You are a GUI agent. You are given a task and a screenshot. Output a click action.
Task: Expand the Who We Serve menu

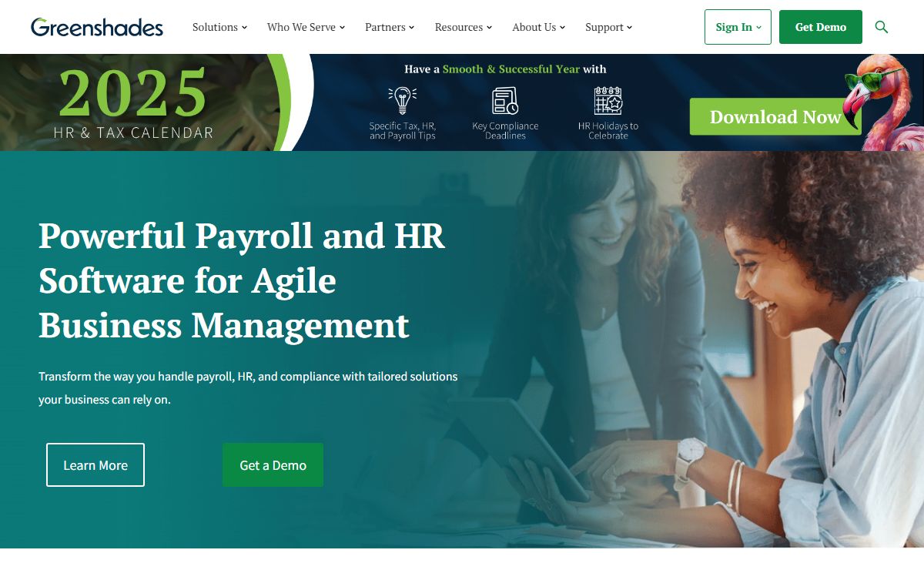[x=306, y=27]
